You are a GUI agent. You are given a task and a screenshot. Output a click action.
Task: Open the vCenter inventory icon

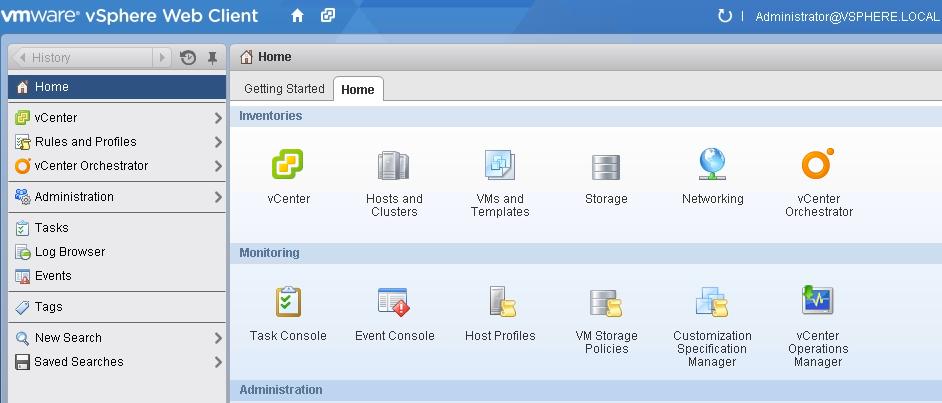coord(287,165)
